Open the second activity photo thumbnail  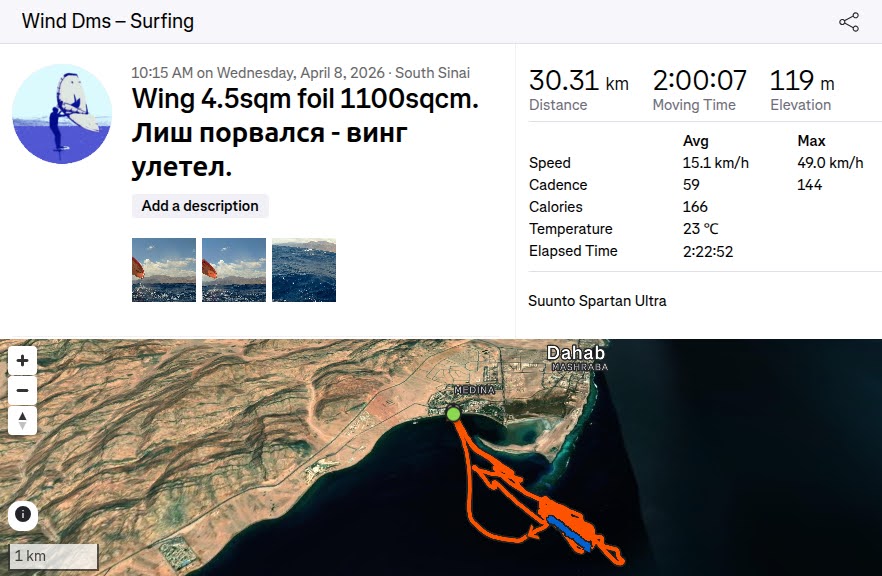click(x=234, y=270)
